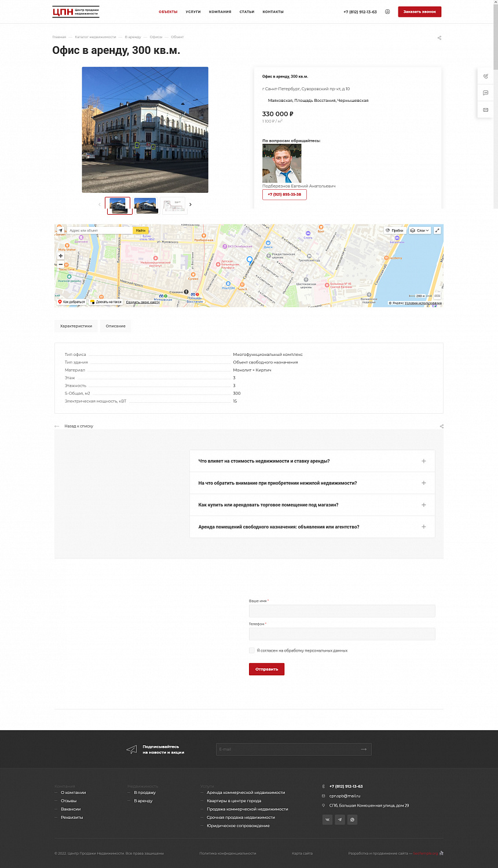Viewport: 498px width, 868px height.
Task: Click Как добраться on map
Action: [x=71, y=301]
